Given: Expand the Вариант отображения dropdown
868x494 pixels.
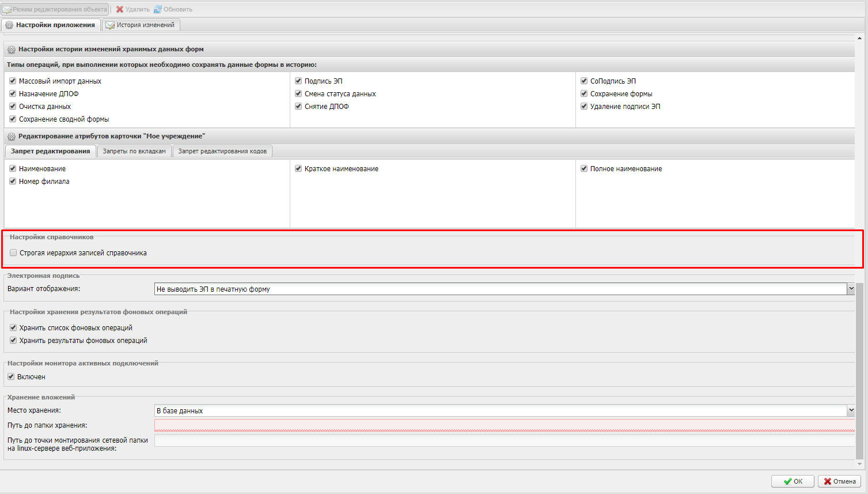Looking at the screenshot, I should [x=850, y=289].
